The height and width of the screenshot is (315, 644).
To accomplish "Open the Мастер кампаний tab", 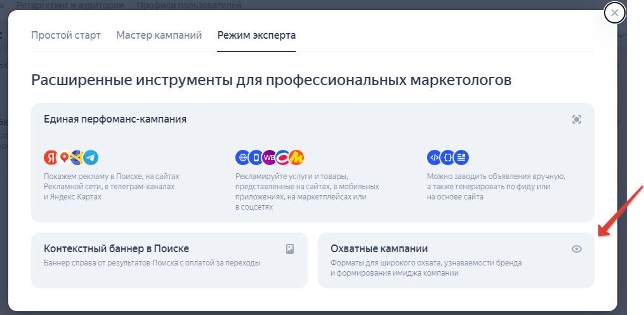I will 159,36.
